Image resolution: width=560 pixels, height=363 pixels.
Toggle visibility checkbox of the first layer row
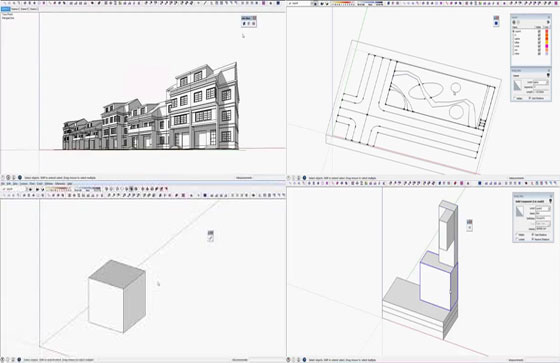pos(539,31)
